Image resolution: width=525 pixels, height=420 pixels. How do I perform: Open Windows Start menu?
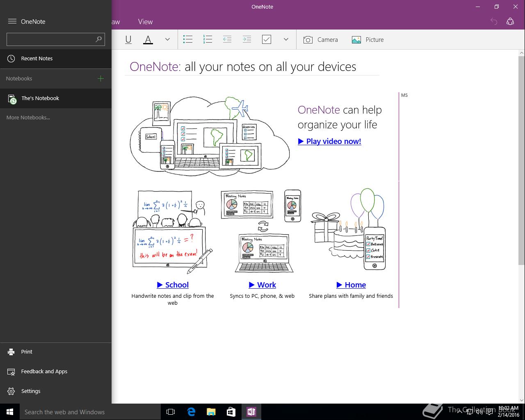(10, 412)
